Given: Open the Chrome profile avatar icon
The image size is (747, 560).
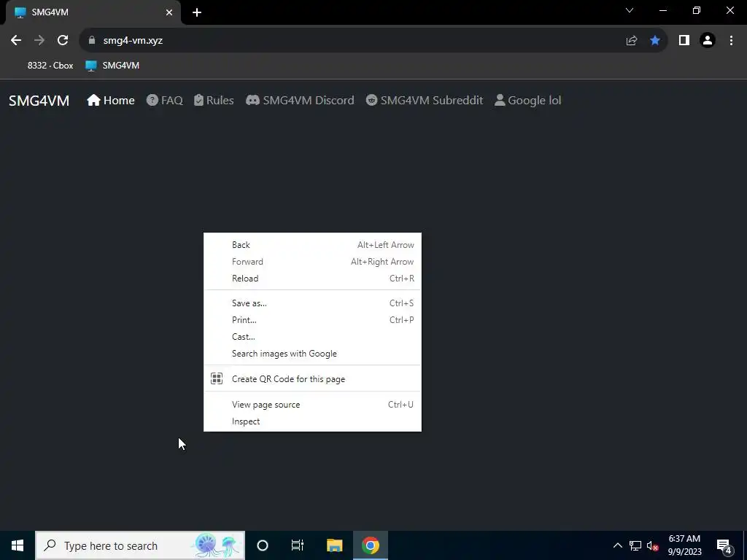Looking at the screenshot, I should click(x=708, y=41).
